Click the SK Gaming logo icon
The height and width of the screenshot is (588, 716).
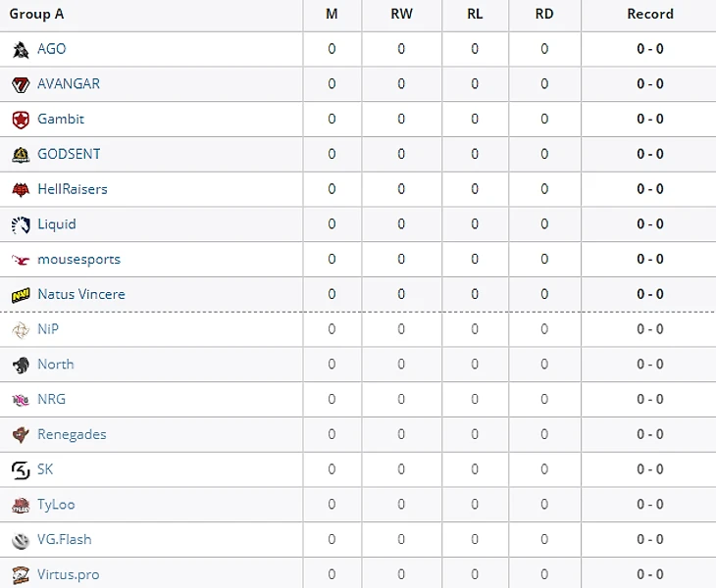[21, 469]
